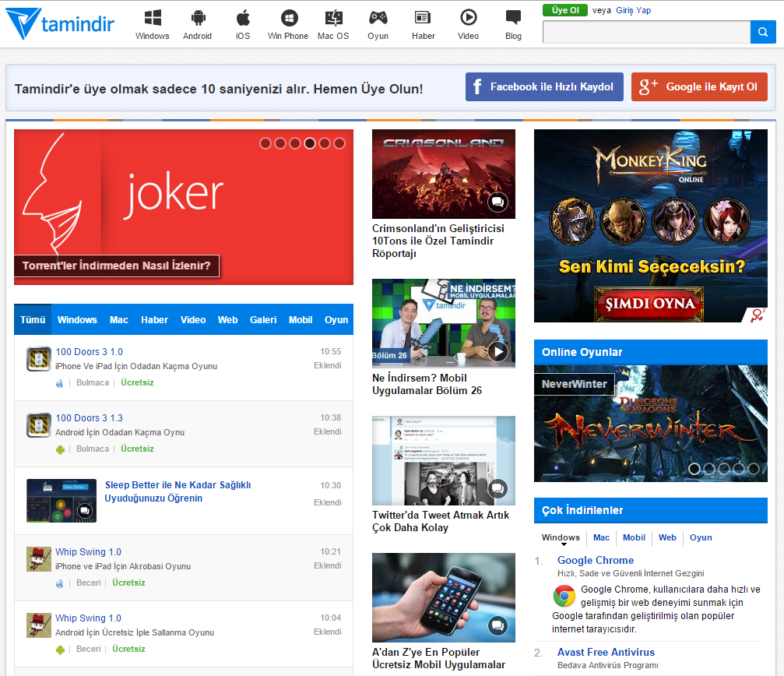Open the Mac OS category icon
Screen dimensions: 784x676
coord(333,18)
